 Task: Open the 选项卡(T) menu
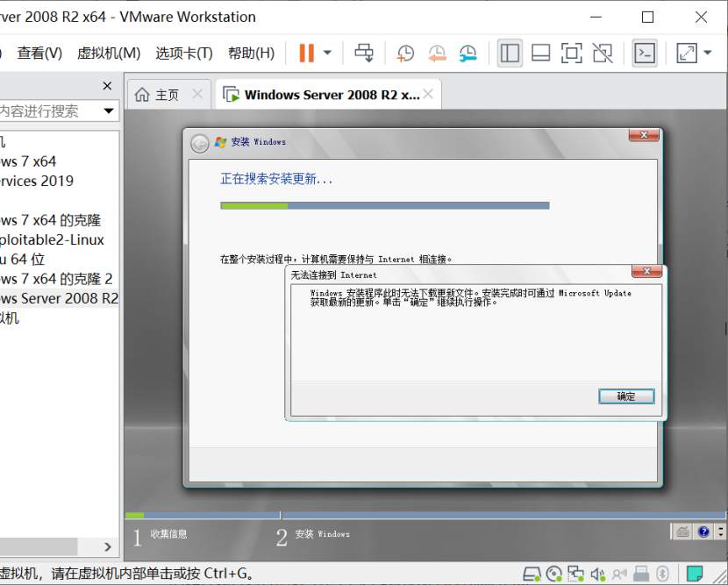[x=184, y=54]
